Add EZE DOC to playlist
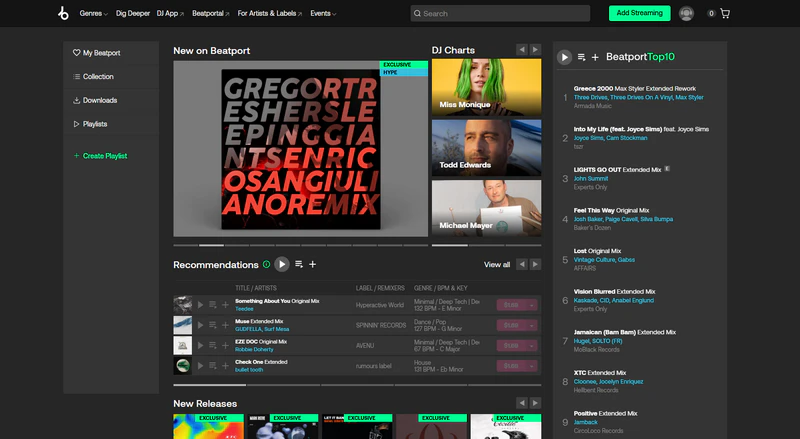Viewport: 800px width, 439px height. [x=225, y=346]
